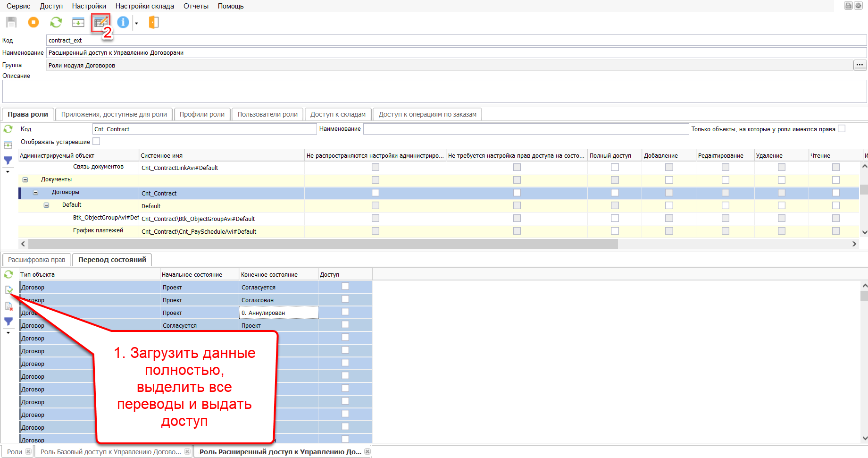Check 'Только объекты, на которые у роли имеются права'
Image resolution: width=868 pixels, height=458 pixels.
click(842, 128)
